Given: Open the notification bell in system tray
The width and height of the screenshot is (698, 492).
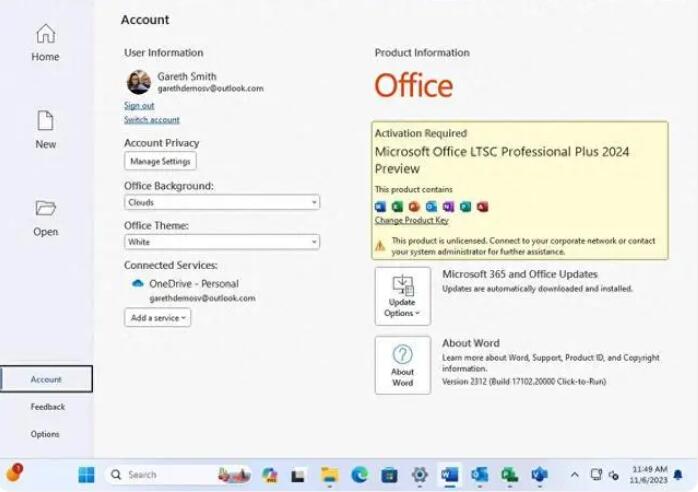Looking at the screenshot, I should [x=678, y=475].
